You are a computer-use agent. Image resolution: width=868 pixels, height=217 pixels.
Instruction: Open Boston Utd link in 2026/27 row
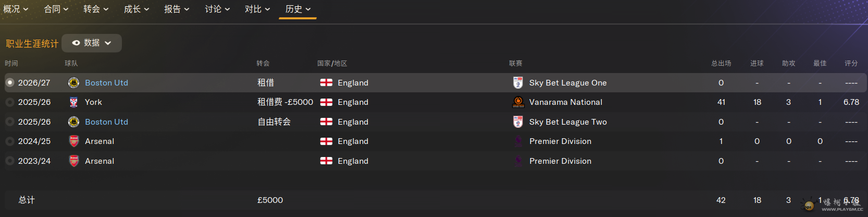106,82
